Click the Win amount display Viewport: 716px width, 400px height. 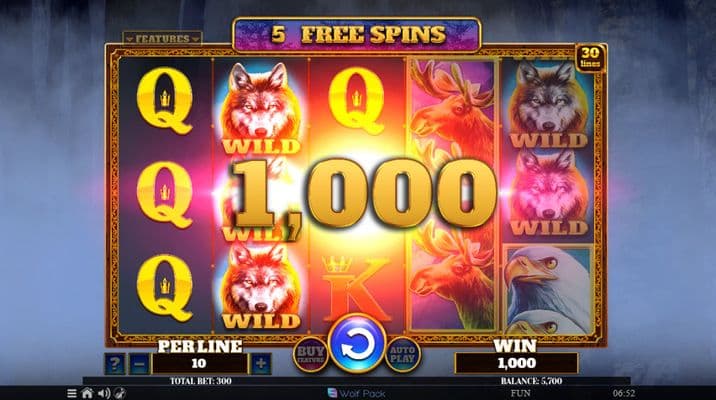tap(516, 363)
